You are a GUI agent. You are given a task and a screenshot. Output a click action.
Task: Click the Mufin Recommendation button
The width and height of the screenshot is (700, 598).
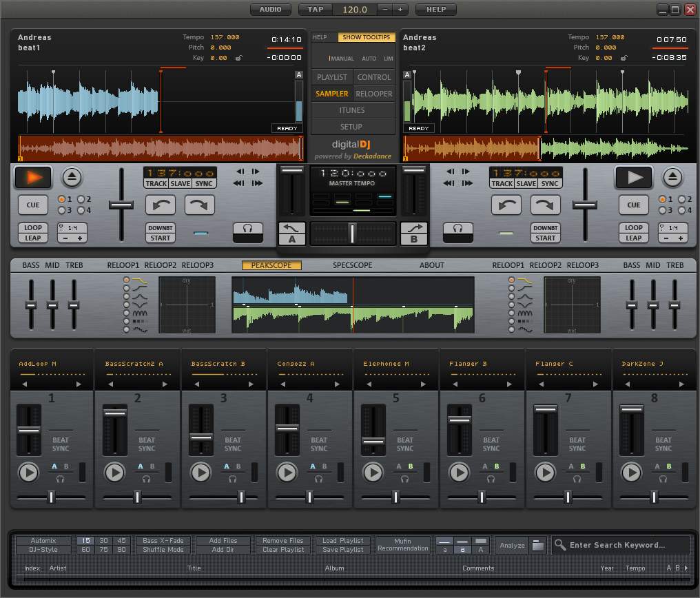click(x=402, y=545)
